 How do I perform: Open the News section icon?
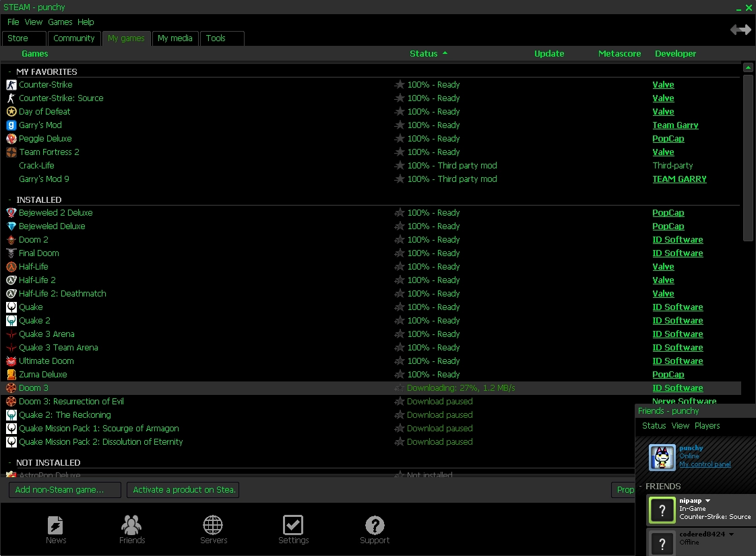coord(55,524)
